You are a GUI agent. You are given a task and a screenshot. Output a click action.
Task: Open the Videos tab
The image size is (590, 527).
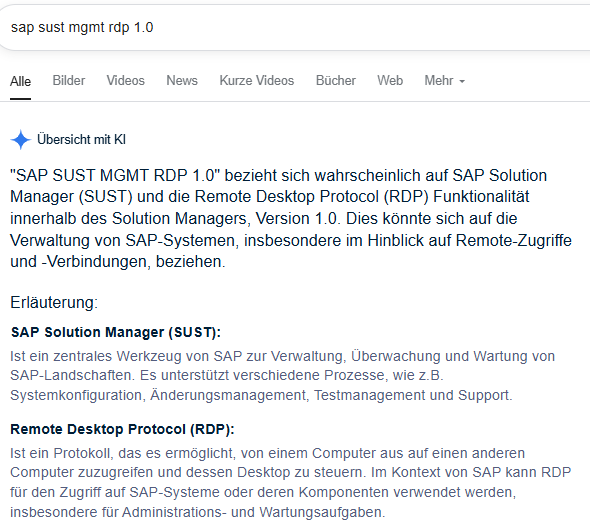[x=126, y=80]
